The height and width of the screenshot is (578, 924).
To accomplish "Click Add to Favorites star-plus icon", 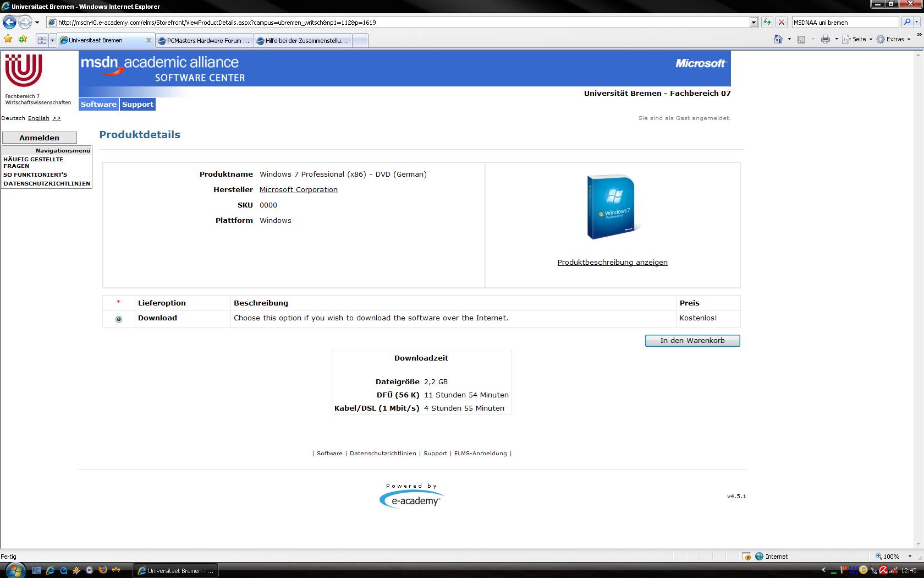I will (x=23, y=40).
